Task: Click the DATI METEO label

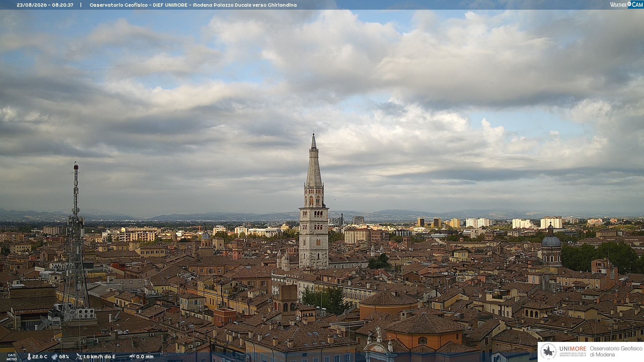Action: pyautogui.click(x=12, y=357)
